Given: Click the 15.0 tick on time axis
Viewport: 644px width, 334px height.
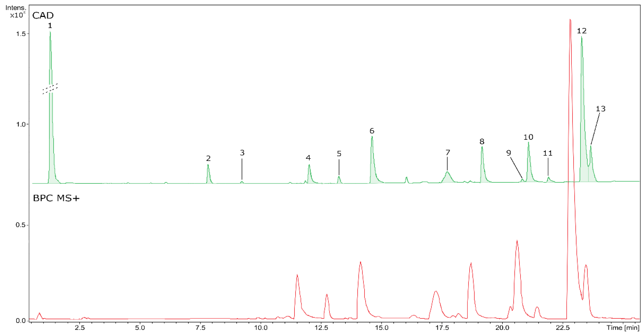Looking at the screenshot, I should pyautogui.click(x=382, y=328).
